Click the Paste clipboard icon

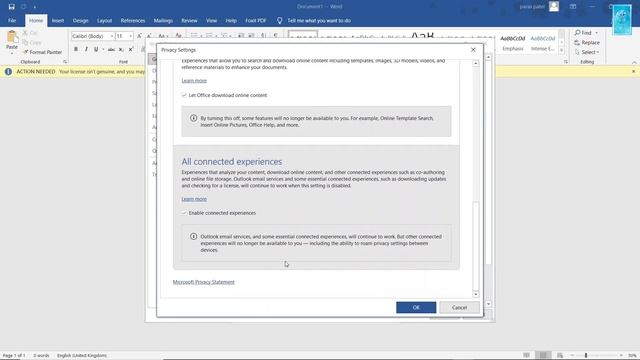tap(12, 37)
